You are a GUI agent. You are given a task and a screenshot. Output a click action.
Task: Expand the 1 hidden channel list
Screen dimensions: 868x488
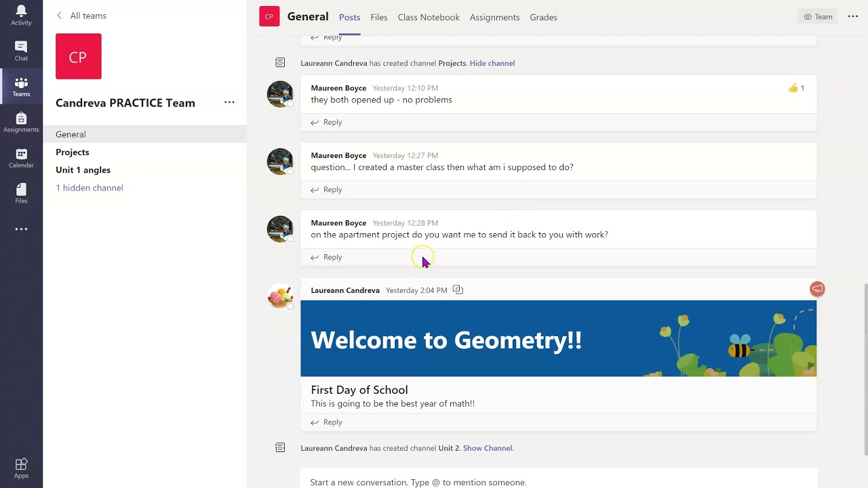(x=90, y=188)
